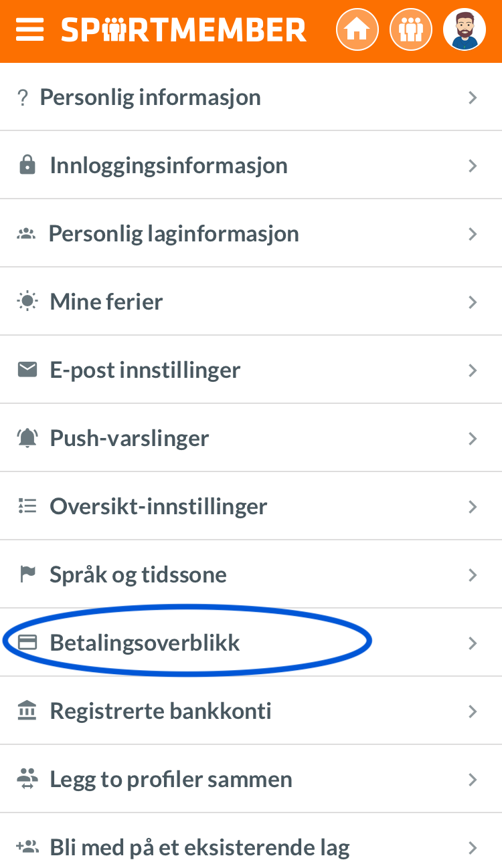The image size is (502, 868).
Task: Click the SportMember logo
Action: point(184,30)
